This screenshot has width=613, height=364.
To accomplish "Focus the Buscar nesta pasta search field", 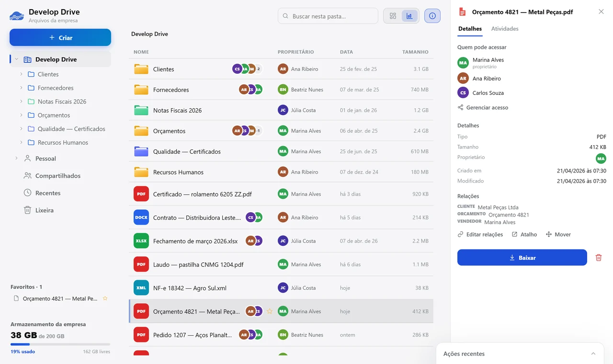I will click(328, 16).
